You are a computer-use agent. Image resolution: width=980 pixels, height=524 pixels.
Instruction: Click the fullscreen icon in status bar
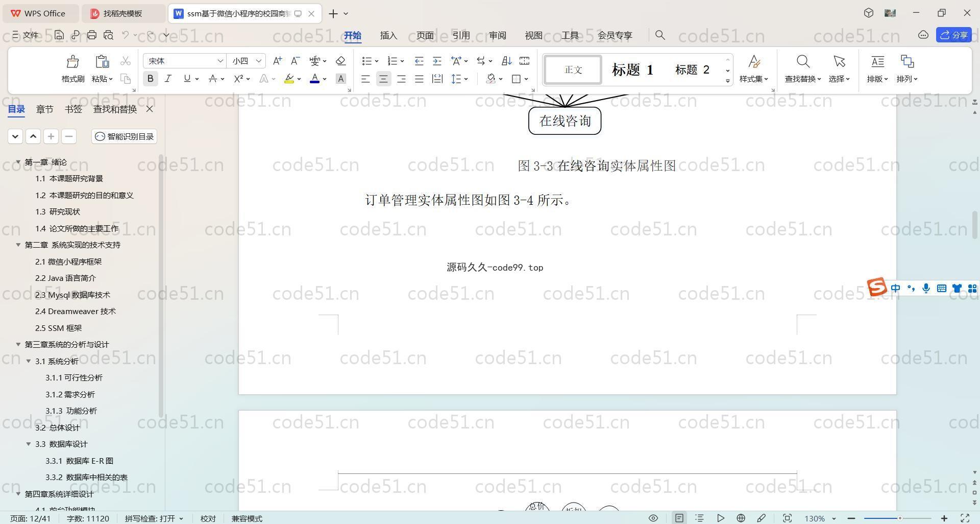pos(965,518)
